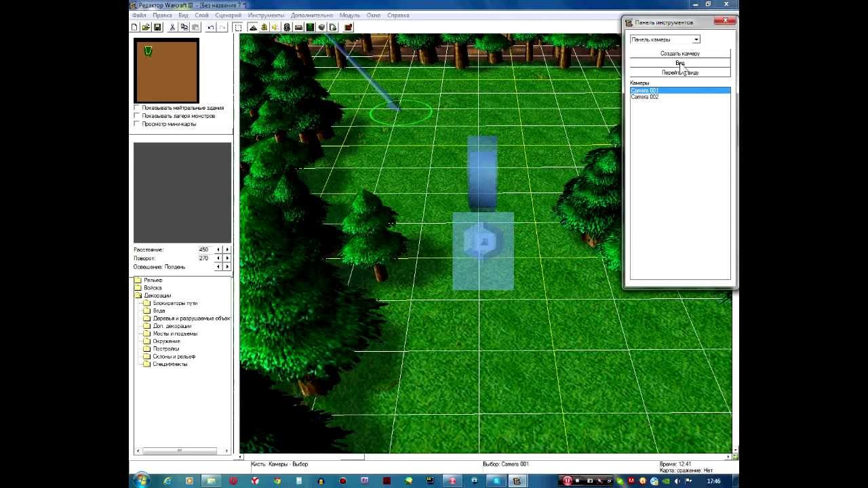This screenshot has height=488, width=868.
Task: Open the Инструменты menu
Action: point(266,15)
